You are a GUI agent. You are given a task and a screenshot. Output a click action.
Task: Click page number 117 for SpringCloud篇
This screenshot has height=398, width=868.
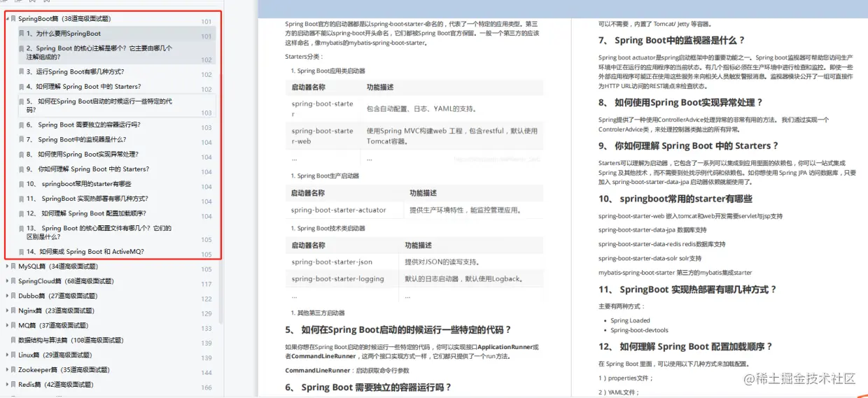[206, 284]
